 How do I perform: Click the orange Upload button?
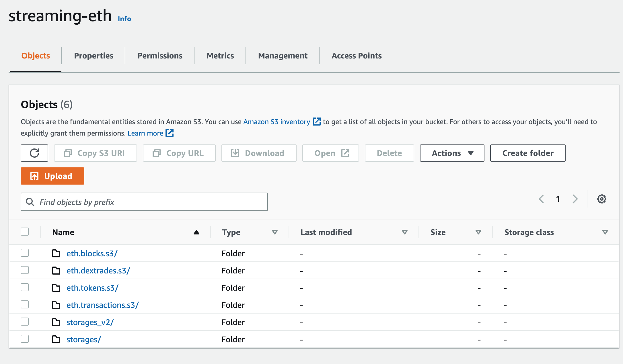tap(52, 176)
